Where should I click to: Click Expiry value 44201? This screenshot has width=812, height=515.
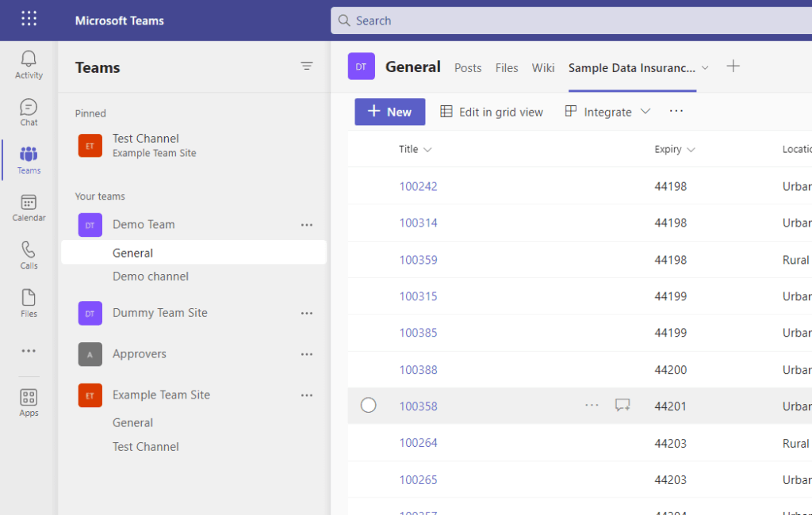[x=670, y=406]
